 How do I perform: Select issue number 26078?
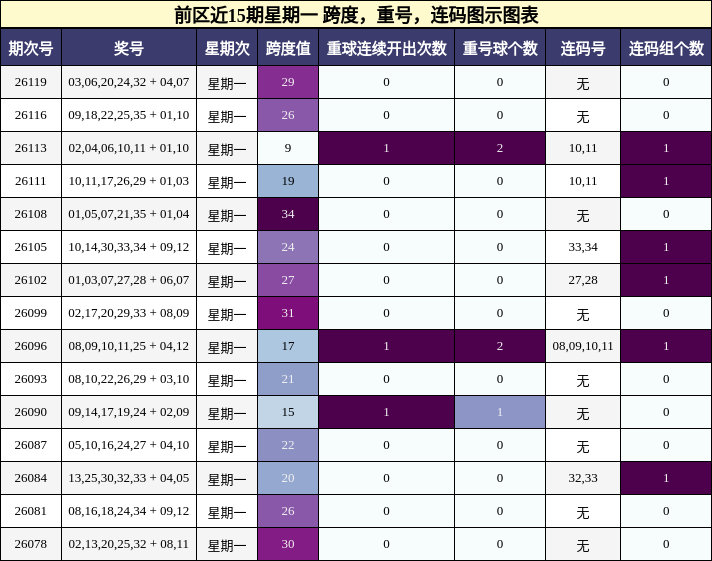31,544
